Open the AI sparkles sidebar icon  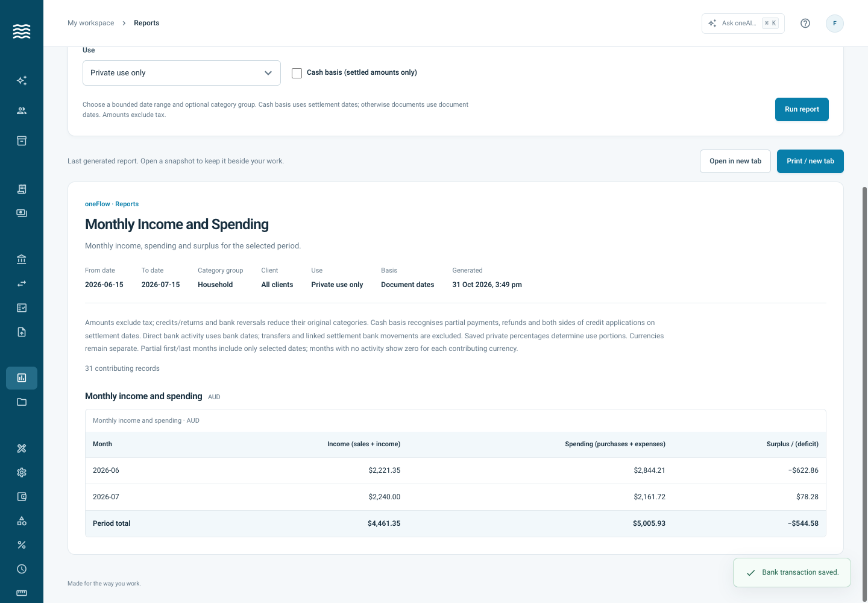(22, 80)
